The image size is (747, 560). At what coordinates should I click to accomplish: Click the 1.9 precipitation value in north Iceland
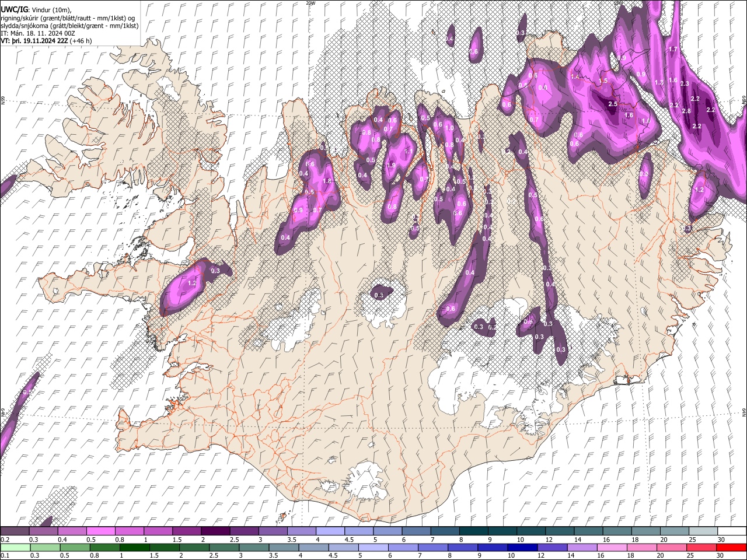(x=391, y=166)
